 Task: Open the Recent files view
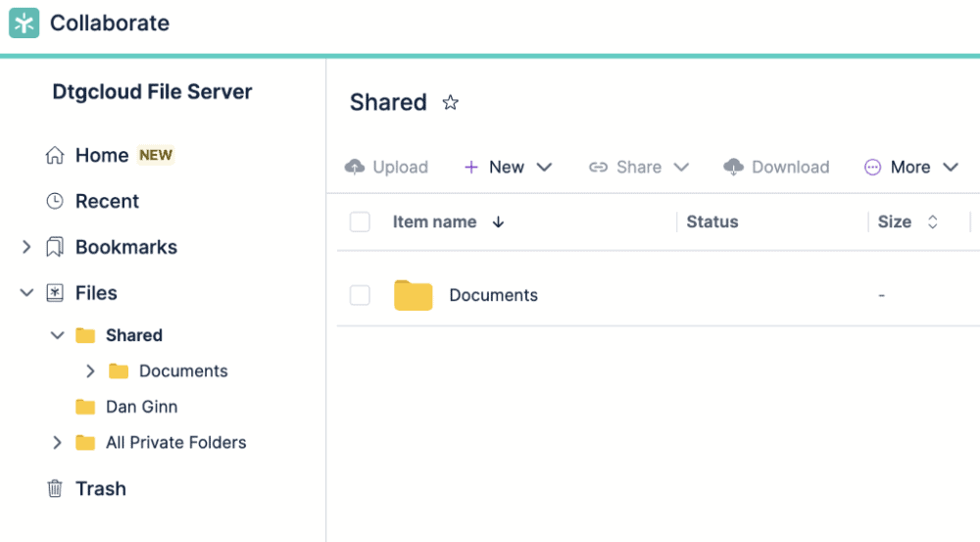click(x=107, y=201)
